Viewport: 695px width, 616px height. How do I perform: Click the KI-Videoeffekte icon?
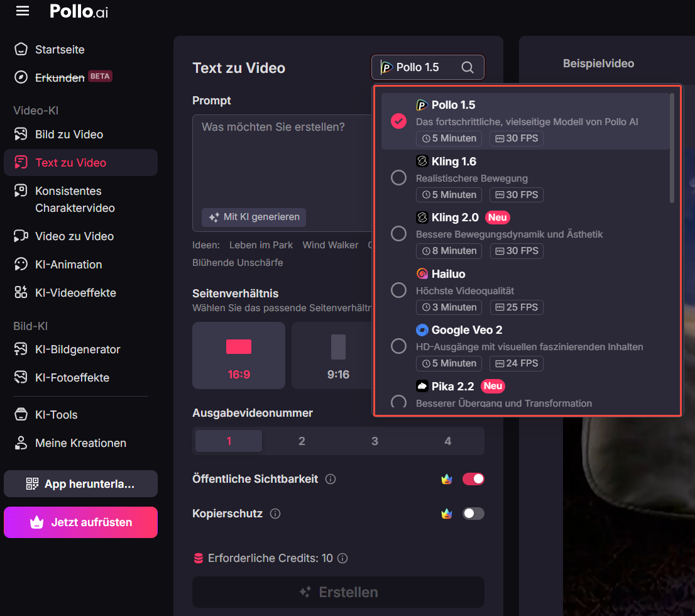point(21,292)
